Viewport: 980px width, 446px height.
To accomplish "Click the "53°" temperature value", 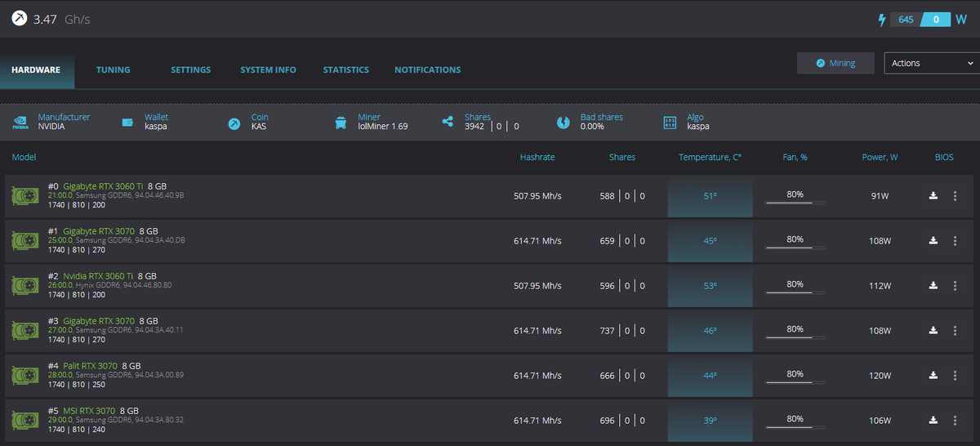I will [710, 286].
